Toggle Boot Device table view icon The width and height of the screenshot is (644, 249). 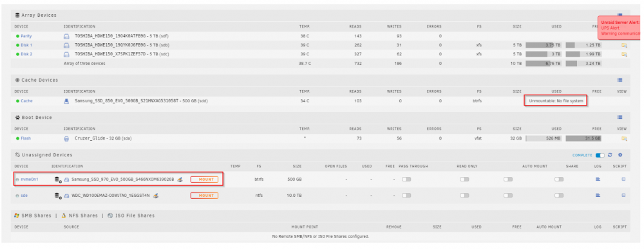[x=620, y=117]
